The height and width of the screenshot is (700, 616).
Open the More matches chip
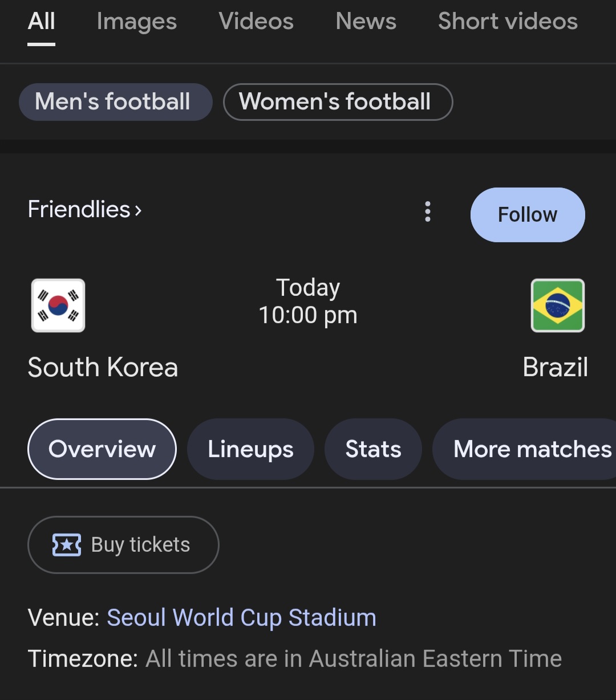(532, 449)
